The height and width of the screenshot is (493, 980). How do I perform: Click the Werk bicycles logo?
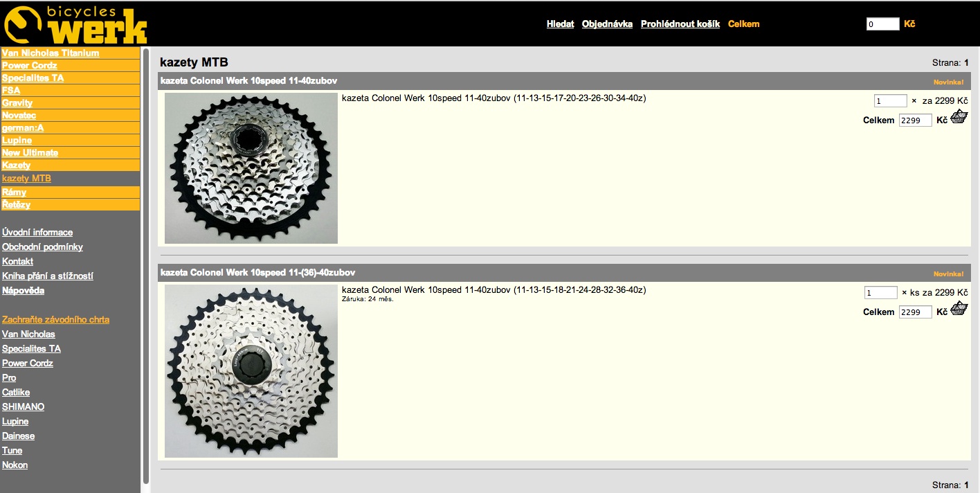coord(75,24)
